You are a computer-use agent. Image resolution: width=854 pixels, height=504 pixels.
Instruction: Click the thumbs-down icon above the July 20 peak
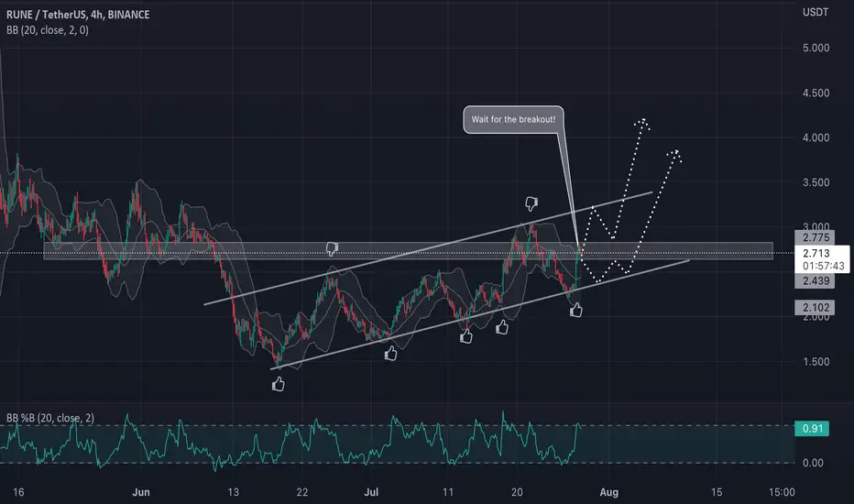(x=531, y=203)
